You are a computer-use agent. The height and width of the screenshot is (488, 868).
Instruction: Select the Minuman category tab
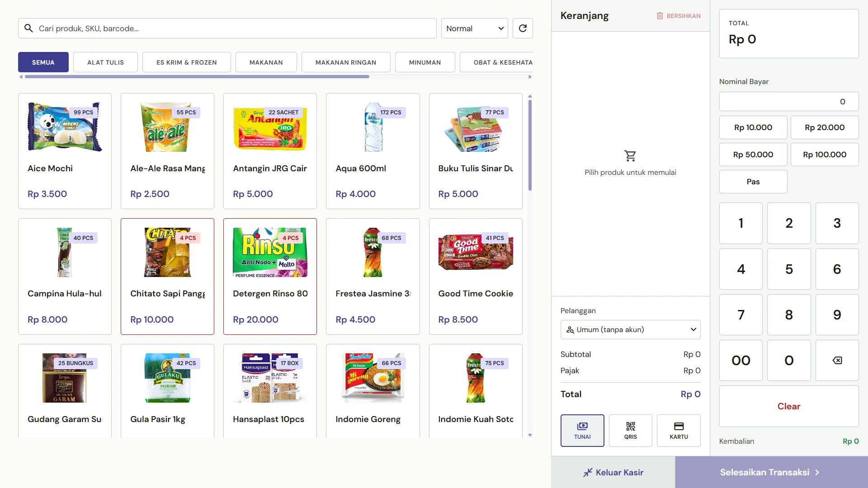[425, 62]
